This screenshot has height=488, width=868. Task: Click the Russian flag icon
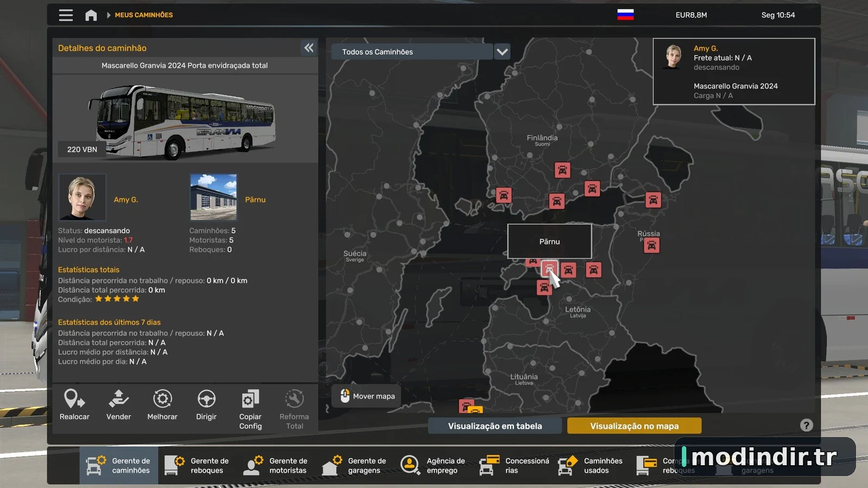(626, 15)
